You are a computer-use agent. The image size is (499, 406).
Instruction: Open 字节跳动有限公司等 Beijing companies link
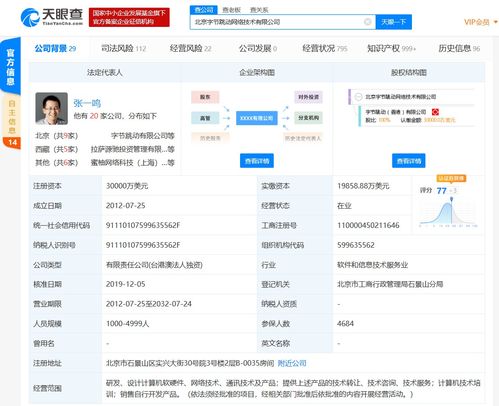coord(143,136)
